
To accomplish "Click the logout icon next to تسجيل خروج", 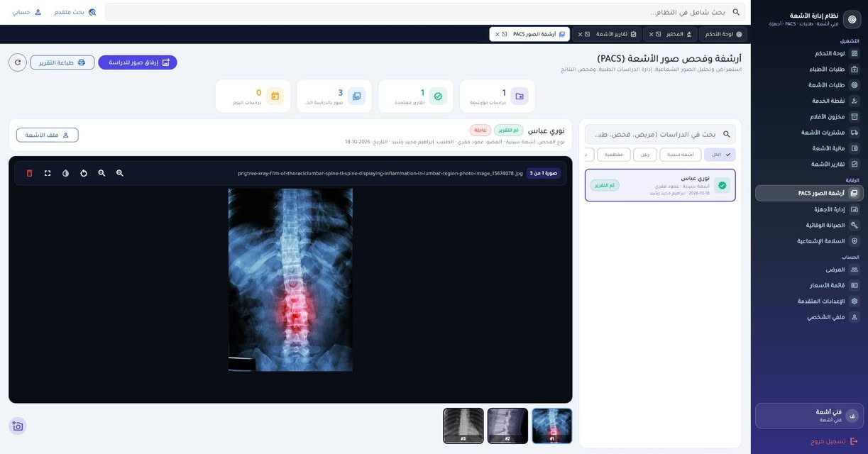I will [x=853, y=441].
